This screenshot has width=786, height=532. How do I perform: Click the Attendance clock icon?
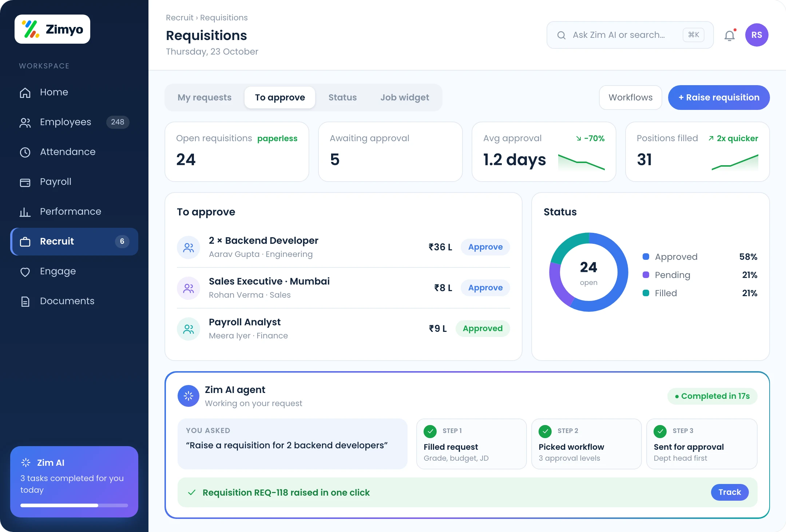(x=25, y=152)
